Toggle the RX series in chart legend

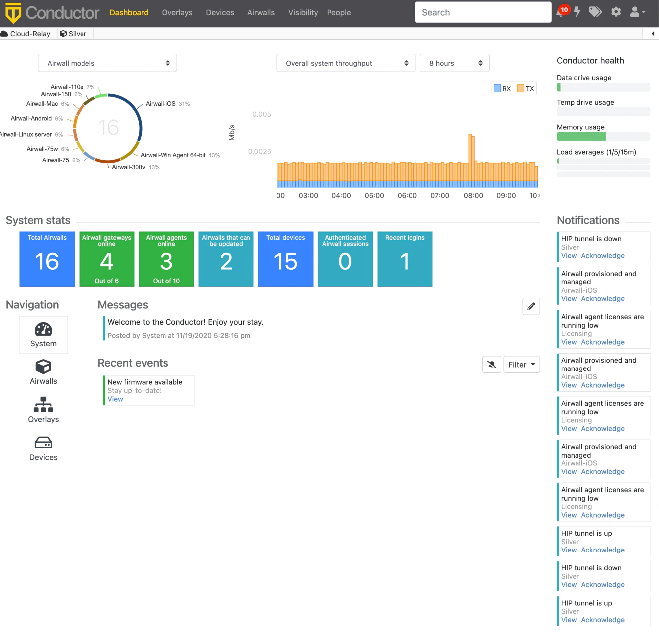pos(502,88)
